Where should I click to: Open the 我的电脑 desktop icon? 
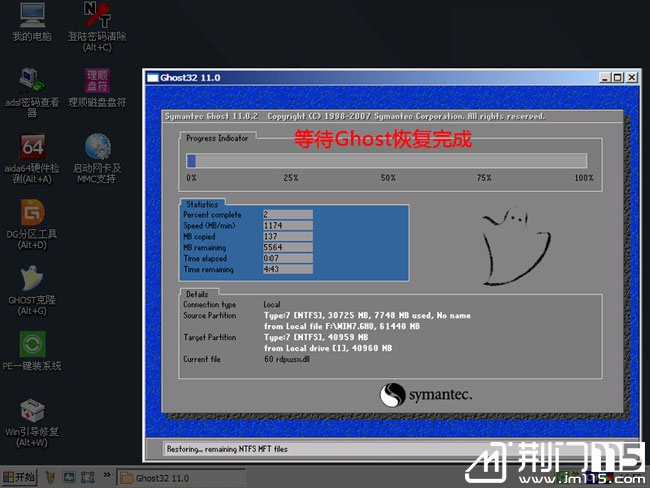click(32, 22)
